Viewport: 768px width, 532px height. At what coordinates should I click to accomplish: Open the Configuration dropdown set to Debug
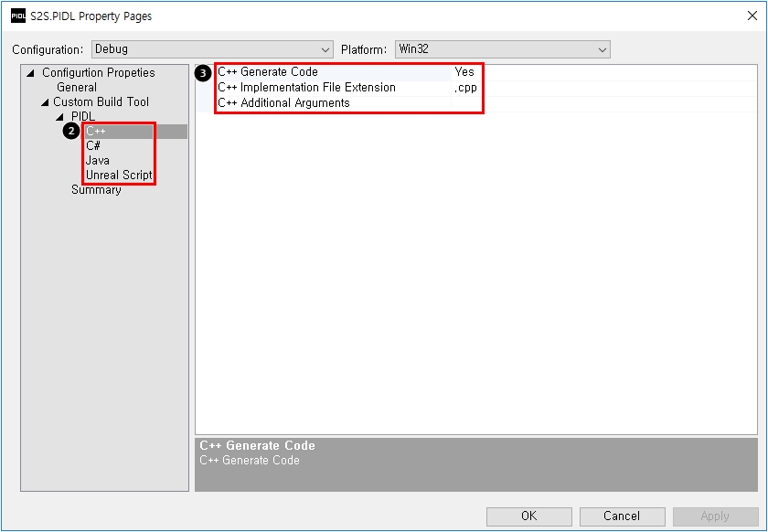(211, 49)
